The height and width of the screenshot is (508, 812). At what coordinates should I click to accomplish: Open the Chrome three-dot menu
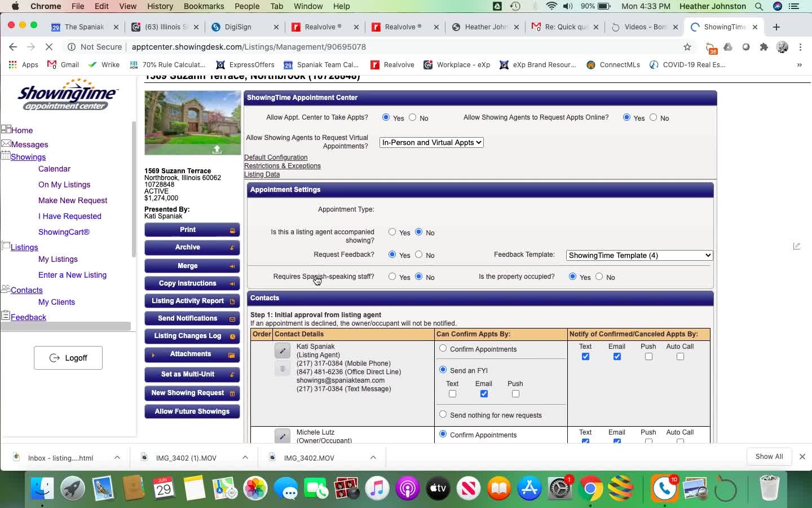coord(800,47)
